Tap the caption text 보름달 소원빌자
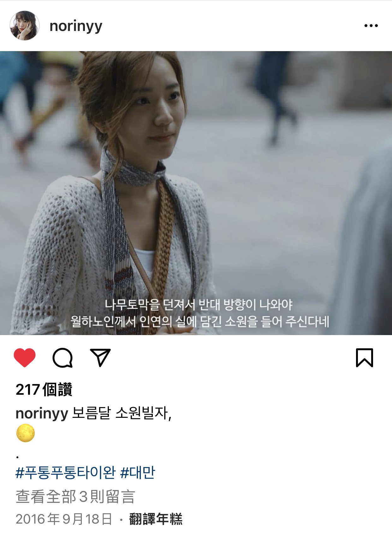Viewport: 392px width, 534px height. [122, 413]
